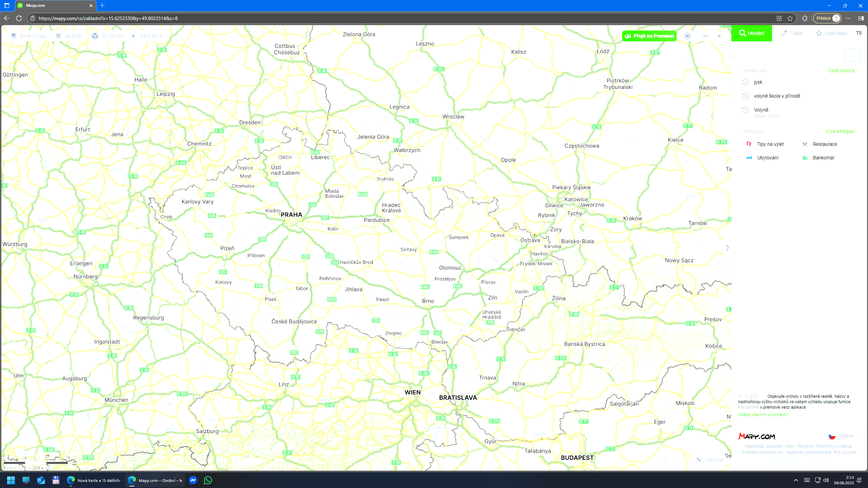868x488 pixels.
Task: Select the Restaurace category
Action: [x=824, y=144]
